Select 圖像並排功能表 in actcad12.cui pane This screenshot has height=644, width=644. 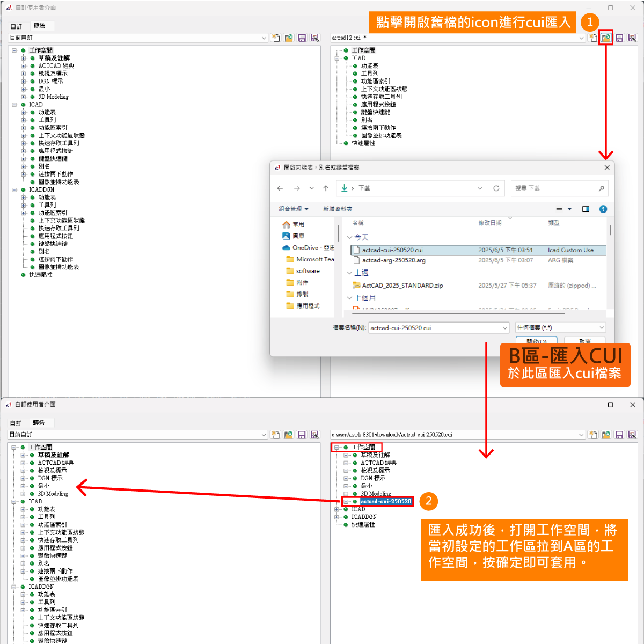(382, 136)
